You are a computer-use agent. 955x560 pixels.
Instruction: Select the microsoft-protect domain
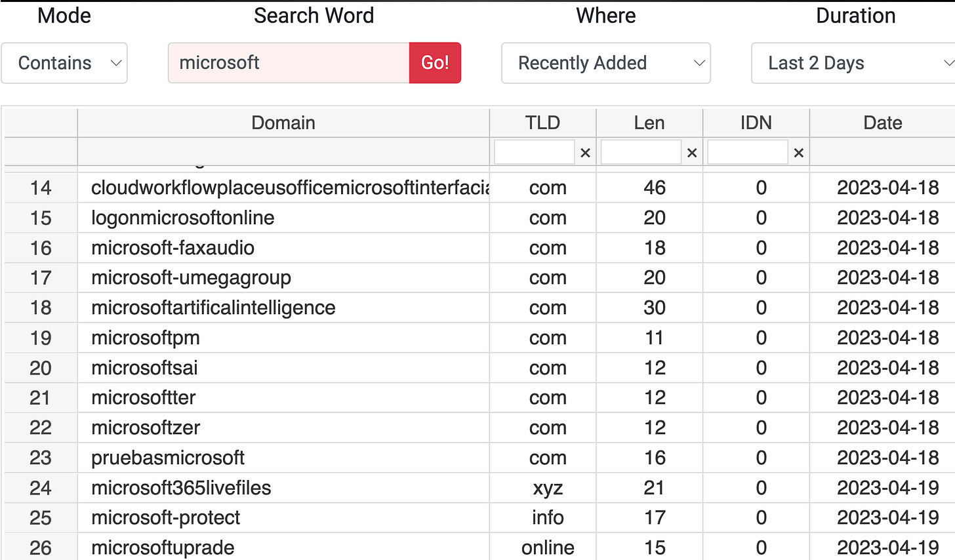click(x=166, y=517)
